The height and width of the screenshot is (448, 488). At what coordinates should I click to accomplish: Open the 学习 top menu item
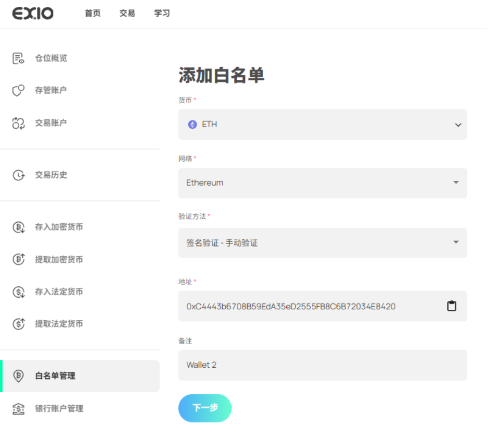(x=162, y=14)
